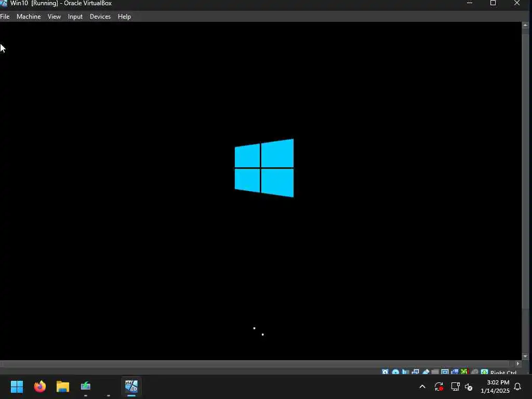The image size is (532, 399).
Task: Click the mouse integration status icon
Action: [x=474, y=372]
